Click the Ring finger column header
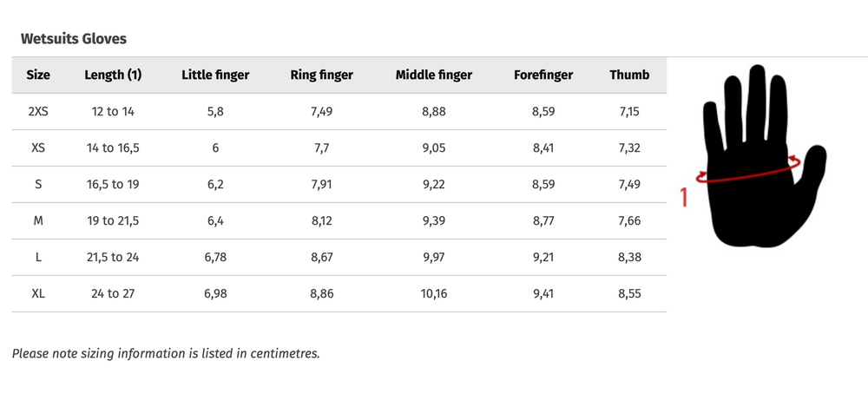 [321, 75]
